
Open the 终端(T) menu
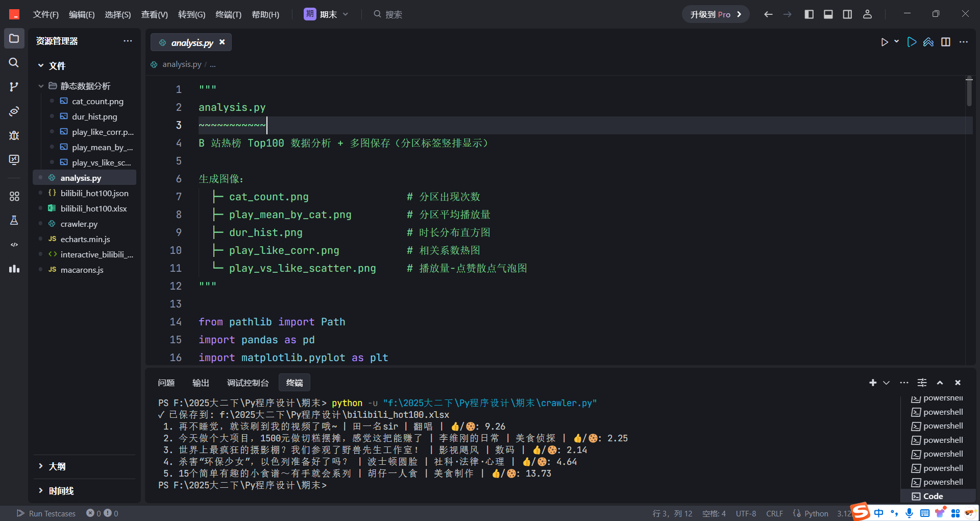point(228,14)
